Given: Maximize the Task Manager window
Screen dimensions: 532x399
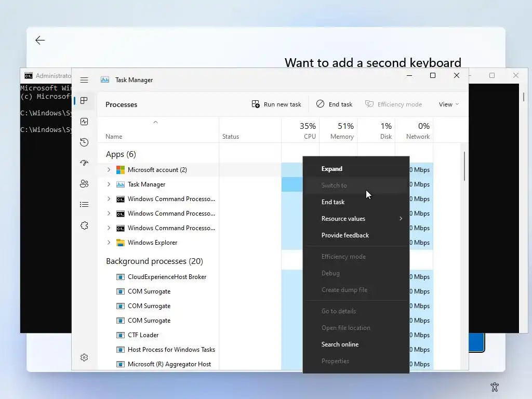Looking at the screenshot, I should [433, 75].
